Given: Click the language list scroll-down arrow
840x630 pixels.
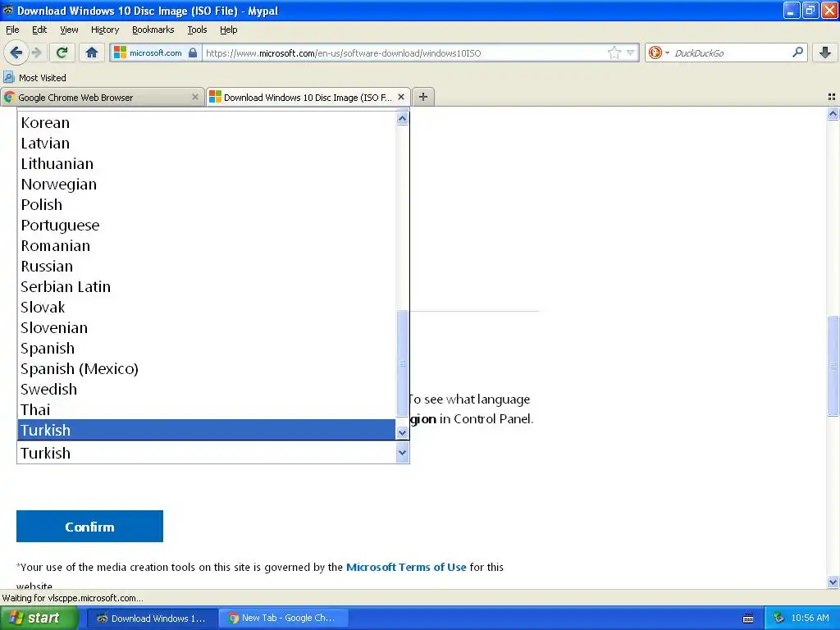Looking at the screenshot, I should coord(402,433).
